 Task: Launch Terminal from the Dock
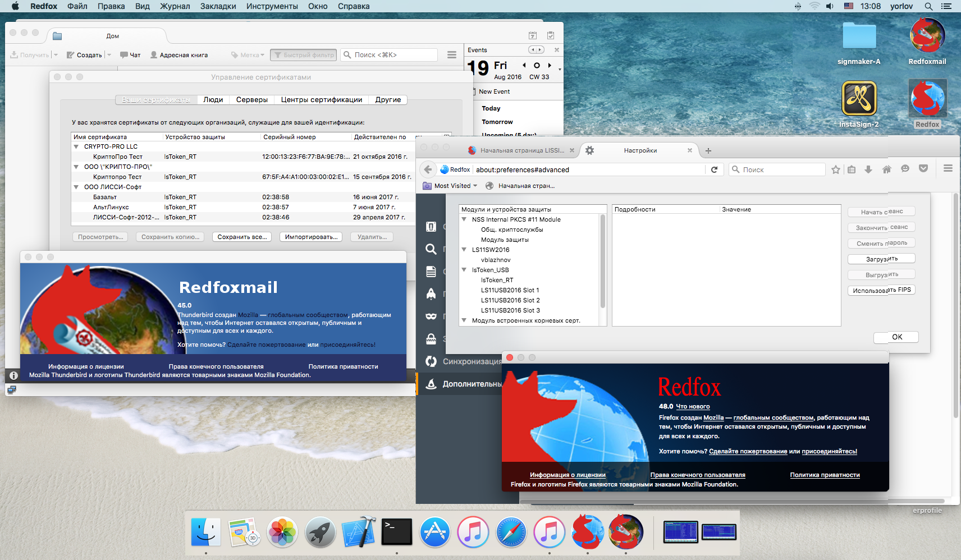(396, 532)
